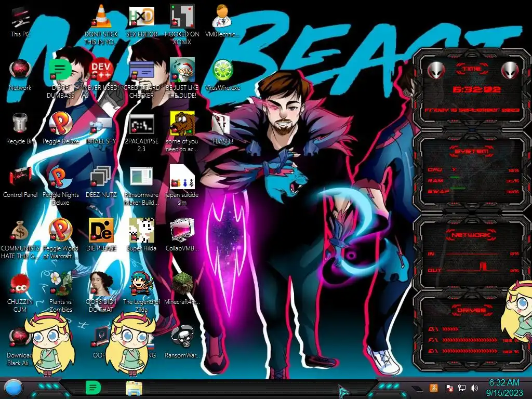Viewport: 532px width, 399px height.
Task: Click the CPU usage bar in System widget
Action: coord(473,170)
